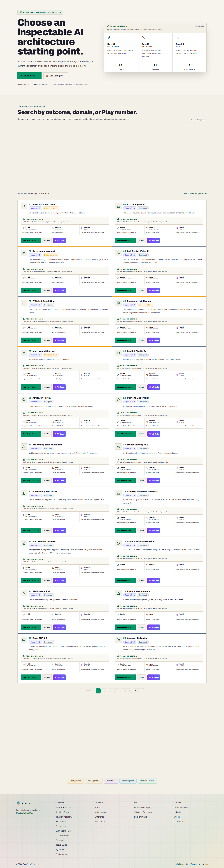Click the Back to FrootAI pill button
Viewport: 224px width, 868px height.
click(x=147, y=781)
